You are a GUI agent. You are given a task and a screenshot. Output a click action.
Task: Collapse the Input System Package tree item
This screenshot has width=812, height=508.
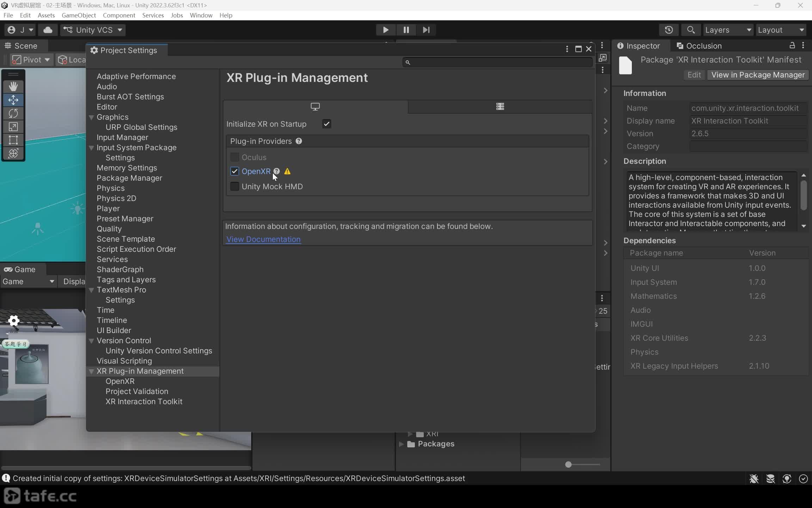[91, 148]
